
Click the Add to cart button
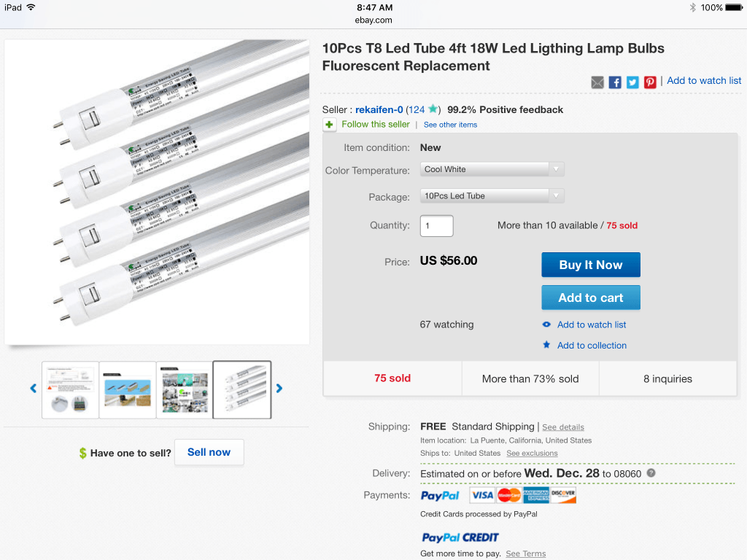(591, 297)
